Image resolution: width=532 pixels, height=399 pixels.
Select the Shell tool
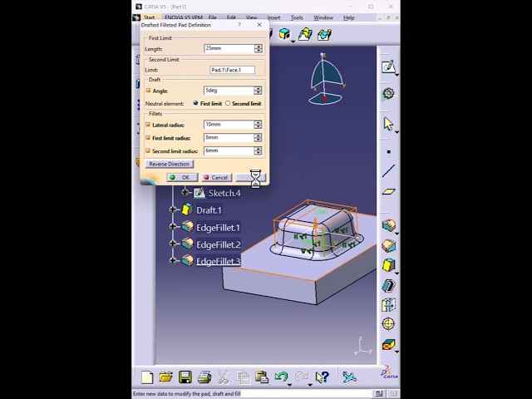(x=388, y=286)
